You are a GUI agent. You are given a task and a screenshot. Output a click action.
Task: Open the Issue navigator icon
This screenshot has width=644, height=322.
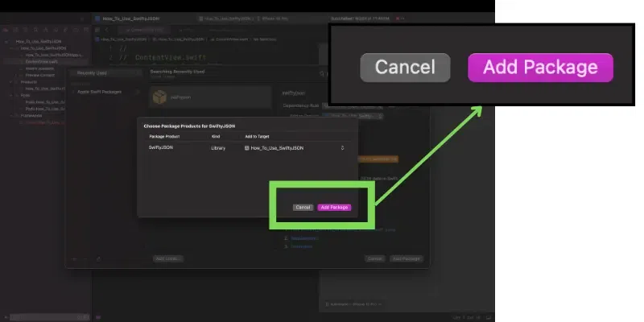tap(46, 30)
